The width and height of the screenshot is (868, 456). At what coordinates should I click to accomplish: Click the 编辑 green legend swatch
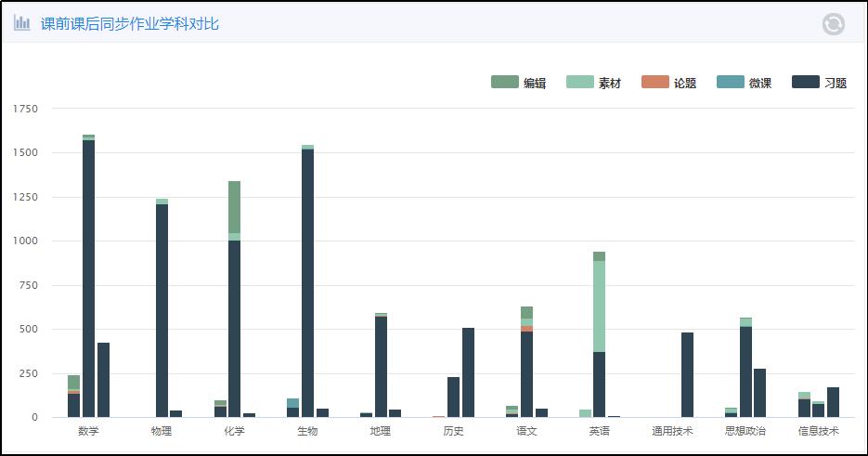pos(504,83)
